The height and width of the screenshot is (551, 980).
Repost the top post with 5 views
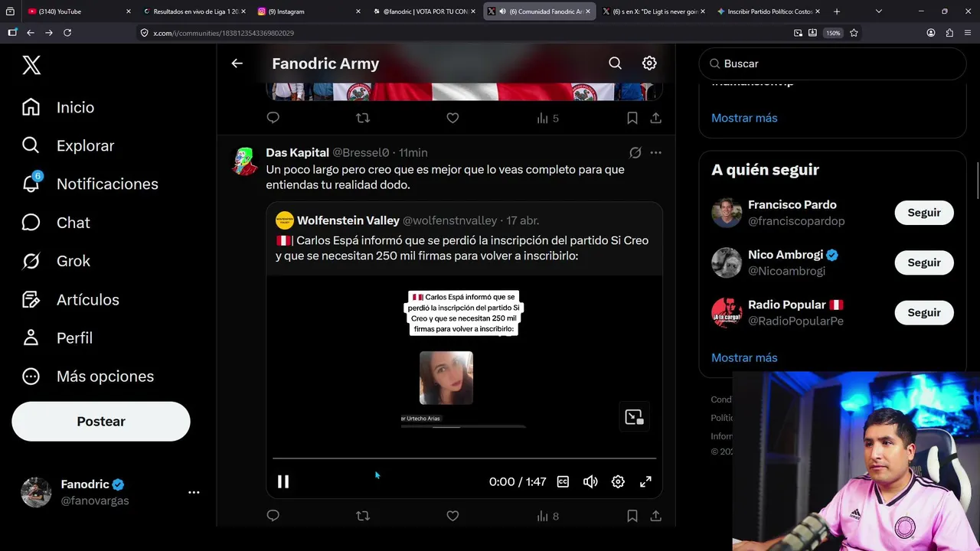363,118
